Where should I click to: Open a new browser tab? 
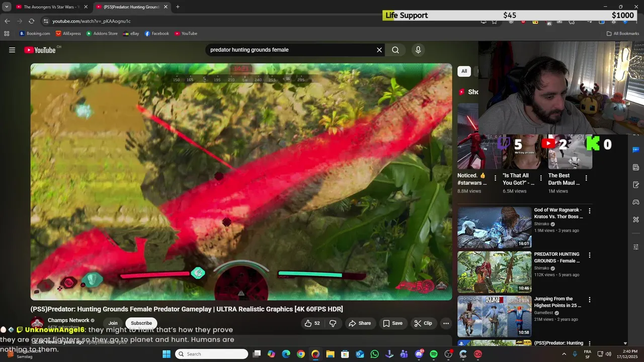[178, 7]
